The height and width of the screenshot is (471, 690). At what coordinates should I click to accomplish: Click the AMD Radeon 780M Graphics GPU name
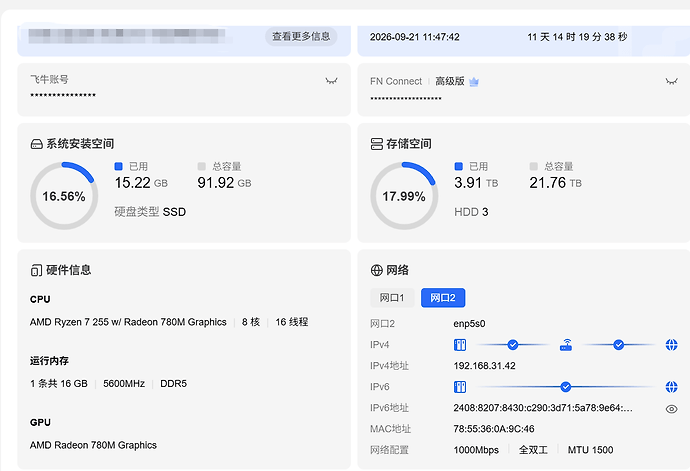[93, 445]
